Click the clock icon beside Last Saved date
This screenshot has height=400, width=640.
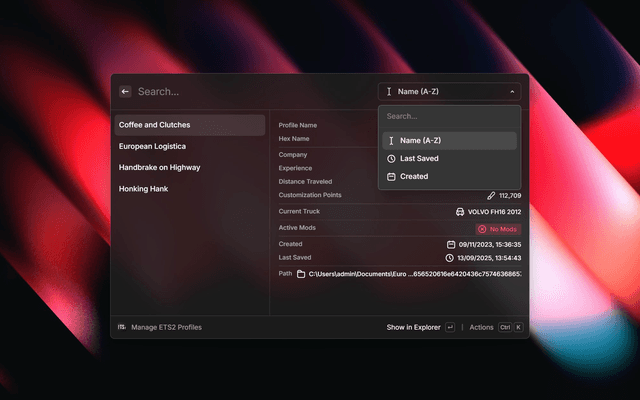point(450,258)
